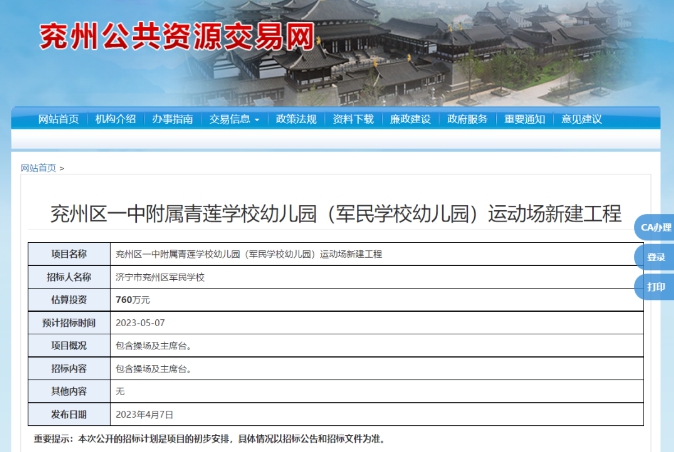
Task: Click the 登录 floating side button
Action: [655, 257]
